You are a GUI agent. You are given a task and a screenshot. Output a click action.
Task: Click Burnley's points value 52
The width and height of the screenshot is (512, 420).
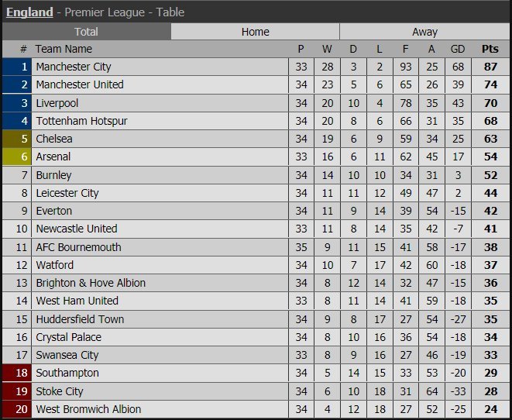[x=490, y=175]
